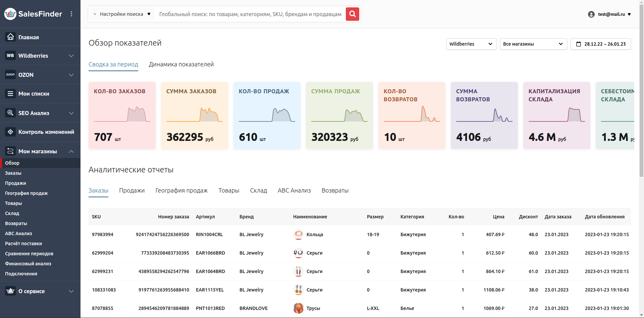Select the География продаж report tab
The height and width of the screenshot is (318, 644).
tap(181, 191)
